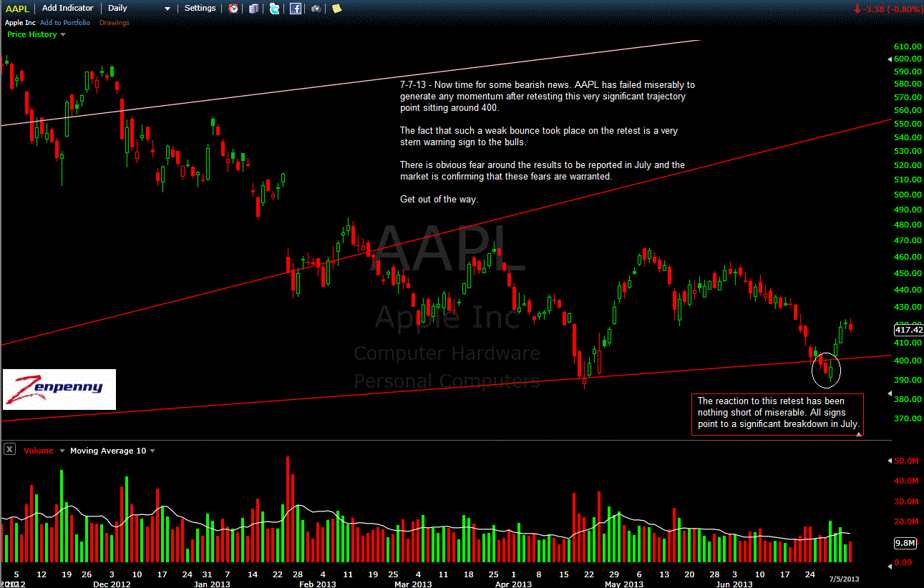Click the Add Indicator menu

(x=67, y=8)
